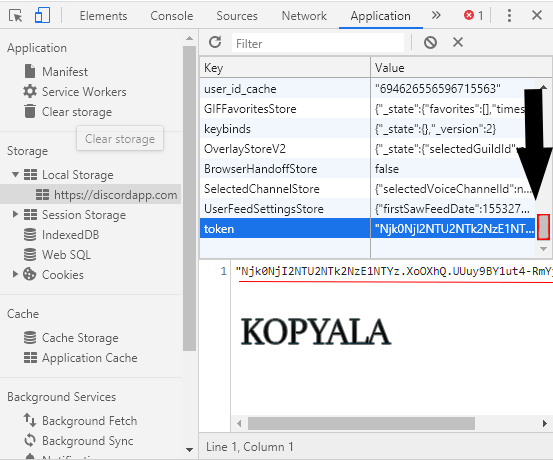Click the horizontal scrollbar under the value preview
The width and height of the screenshot is (553, 460).
point(361,423)
